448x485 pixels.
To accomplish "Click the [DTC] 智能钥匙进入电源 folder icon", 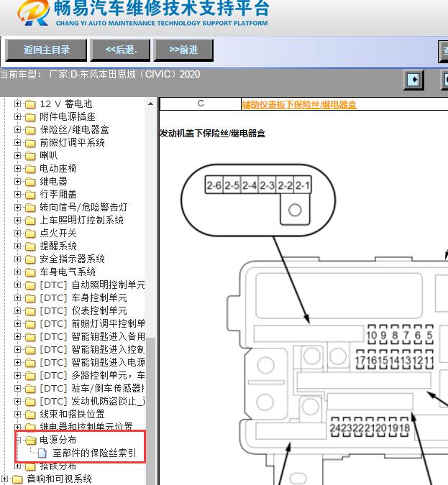I will point(30,363).
